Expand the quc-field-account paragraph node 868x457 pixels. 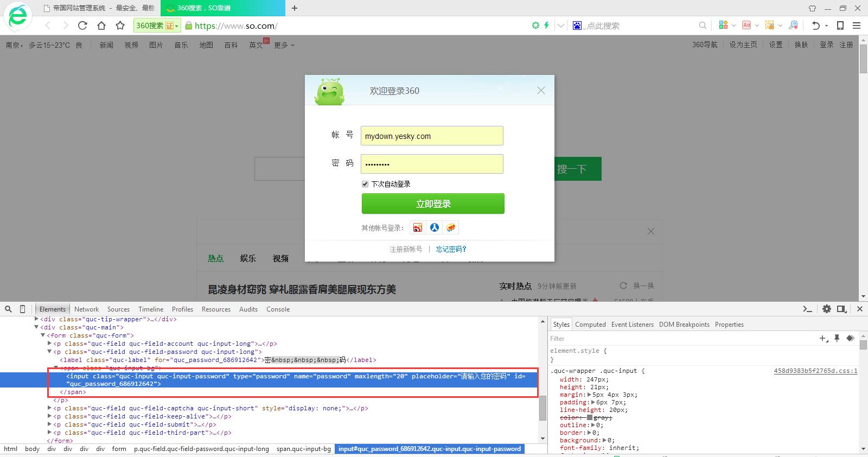49,344
